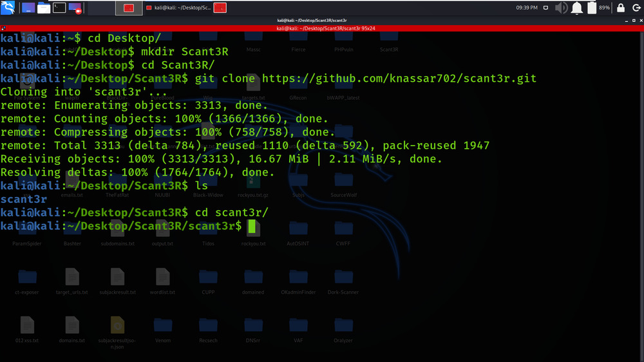Select 012xss.txt file on the desktop
Screen dimensions: 644x362
(27, 330)
